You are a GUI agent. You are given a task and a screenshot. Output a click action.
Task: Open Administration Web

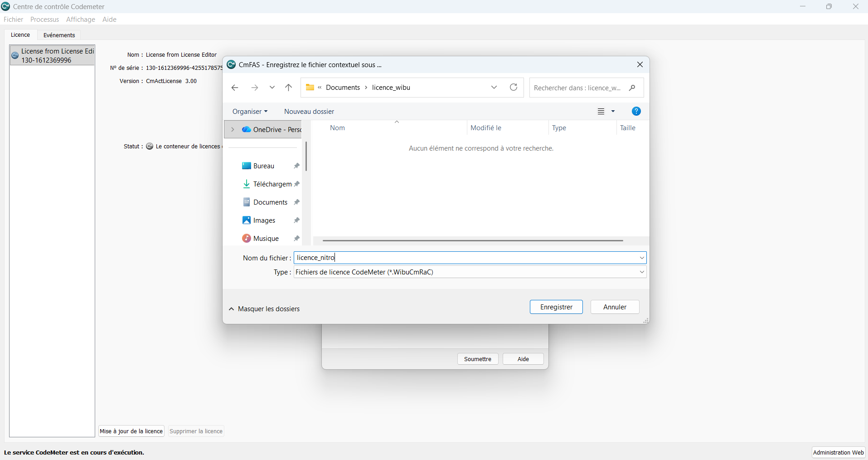click(x=838, y=452)
